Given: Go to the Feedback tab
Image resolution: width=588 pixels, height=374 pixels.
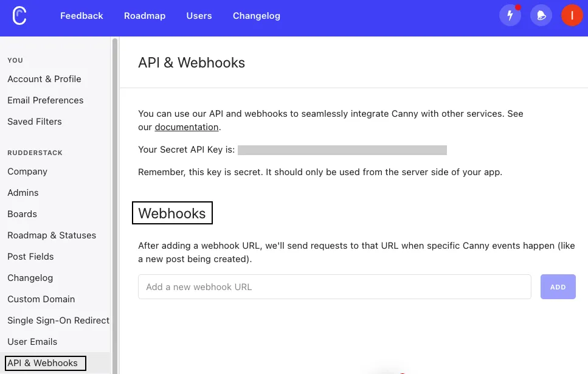Looking at the screenshot, I should [x=81, y=16].
